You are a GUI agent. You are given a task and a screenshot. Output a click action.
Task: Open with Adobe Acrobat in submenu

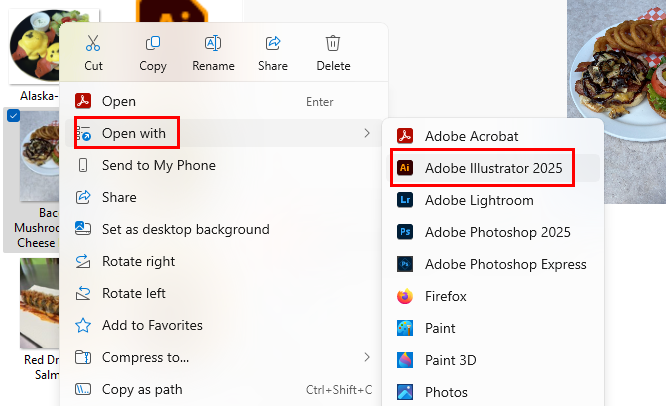[x=493, y=136]
